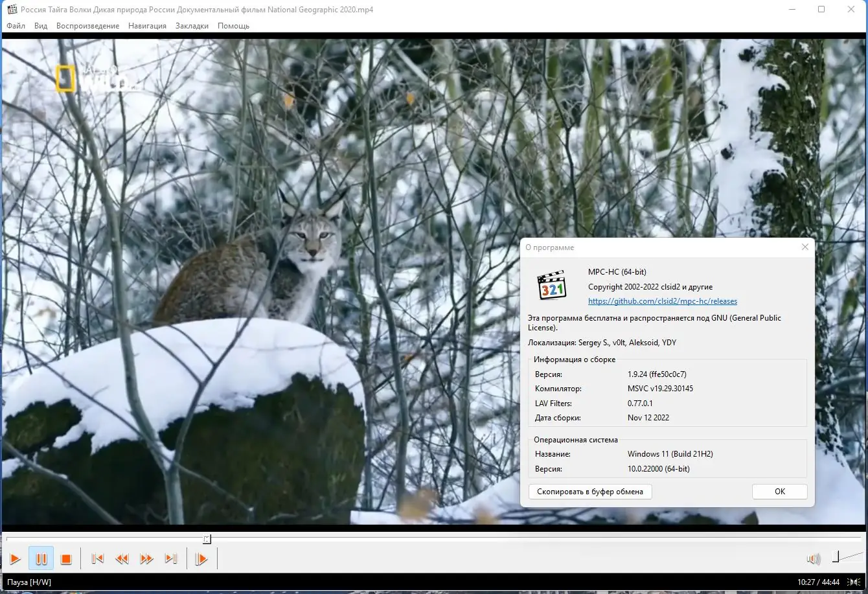
Task: Click the MPC-HC clapperboard logo in About dialog
Action: click(552, 286)
